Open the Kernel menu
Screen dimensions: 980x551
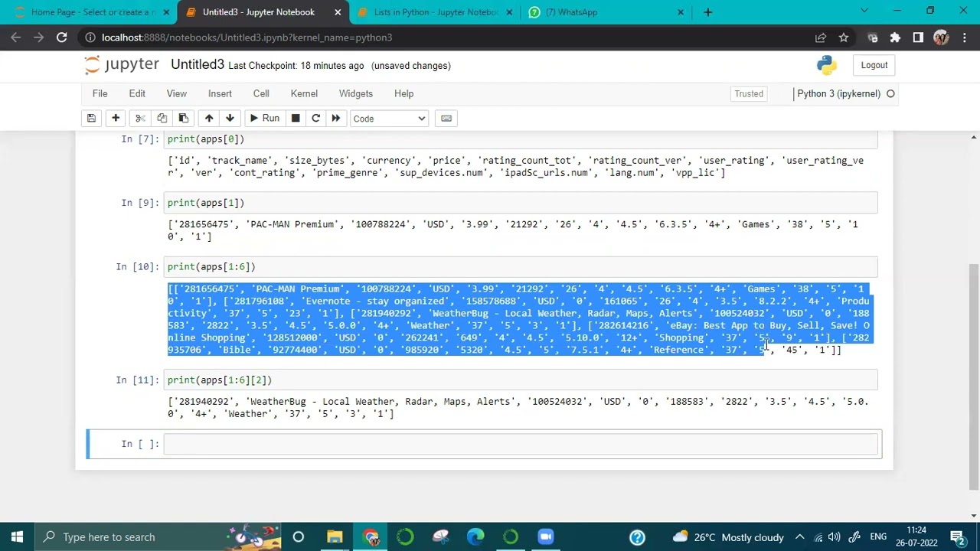[304, 93]
